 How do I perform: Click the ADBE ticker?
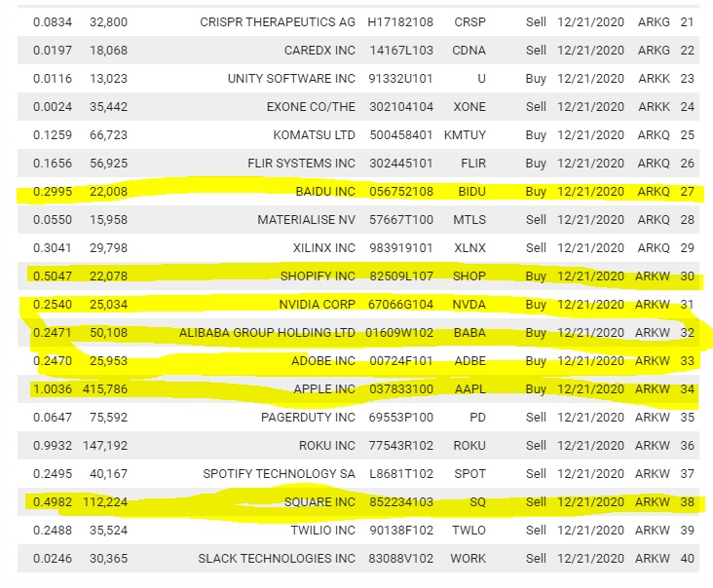470,361
